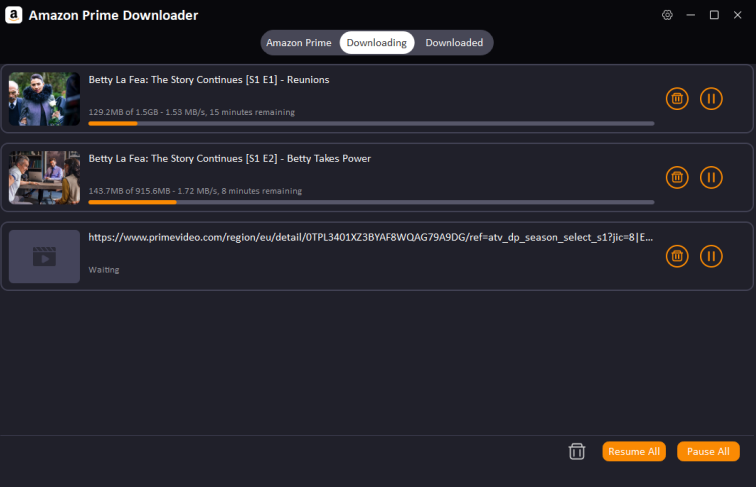Remove the waiting primevideo.com URL item

(x=677, y=256)
